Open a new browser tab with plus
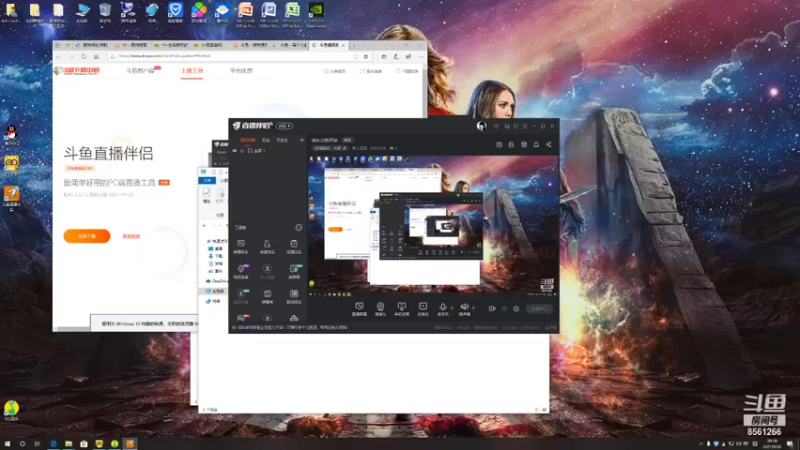800x450 pixels. click(354, 45)
